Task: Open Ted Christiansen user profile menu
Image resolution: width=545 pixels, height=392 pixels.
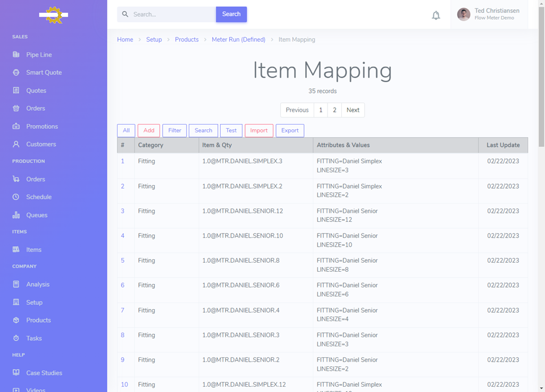Action: coord(489,14)
